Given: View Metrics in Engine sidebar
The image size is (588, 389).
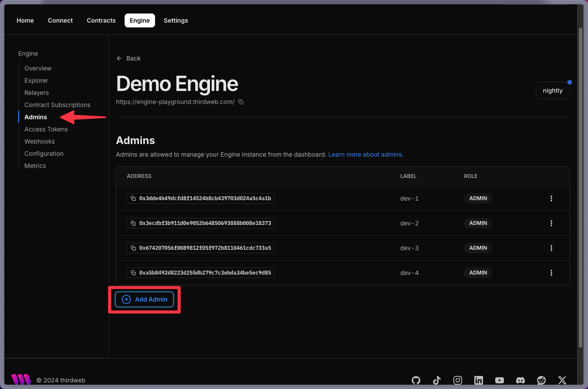Looking at the screenshot, I should tap(35, 166).
